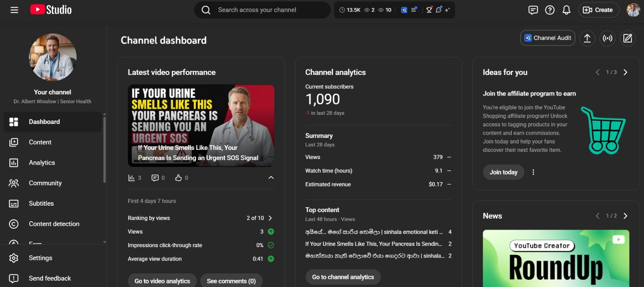Open the comments feedback icon in header
The image size is (644, 287).
pos(533,10)
